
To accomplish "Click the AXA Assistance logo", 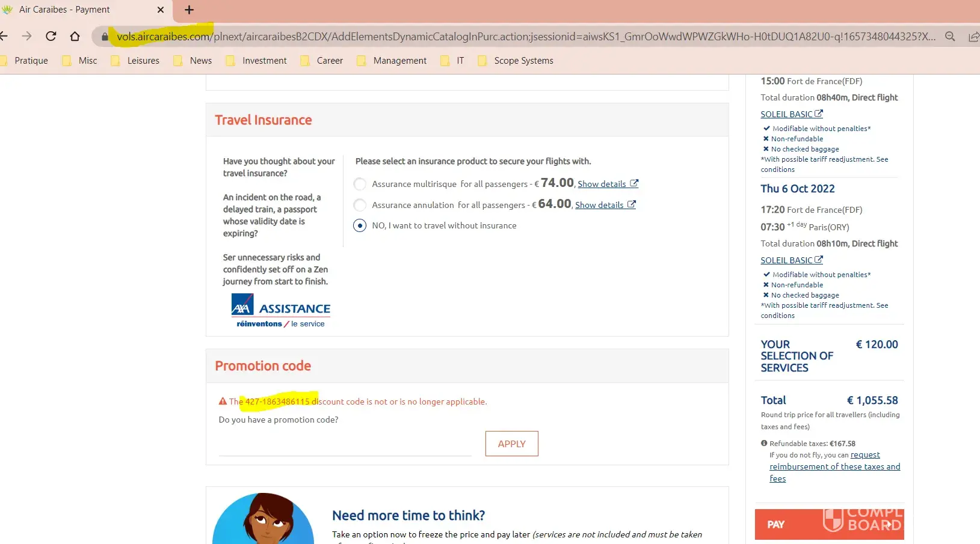I will pos(280,310).
